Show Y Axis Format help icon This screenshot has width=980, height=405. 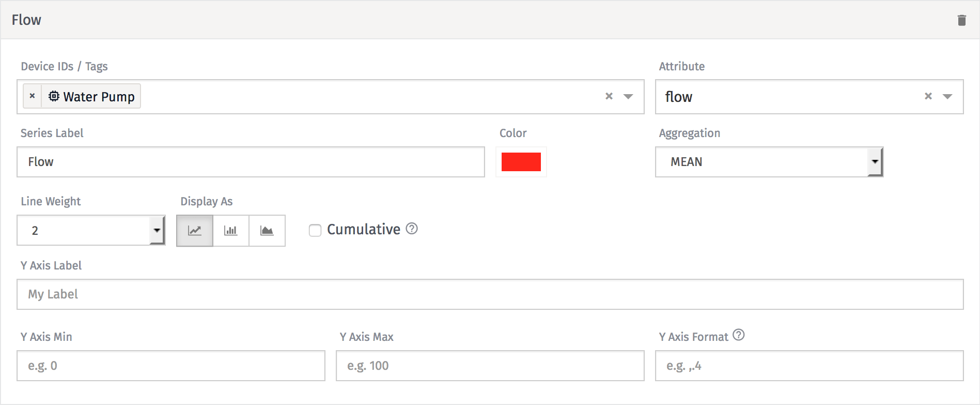739,335
